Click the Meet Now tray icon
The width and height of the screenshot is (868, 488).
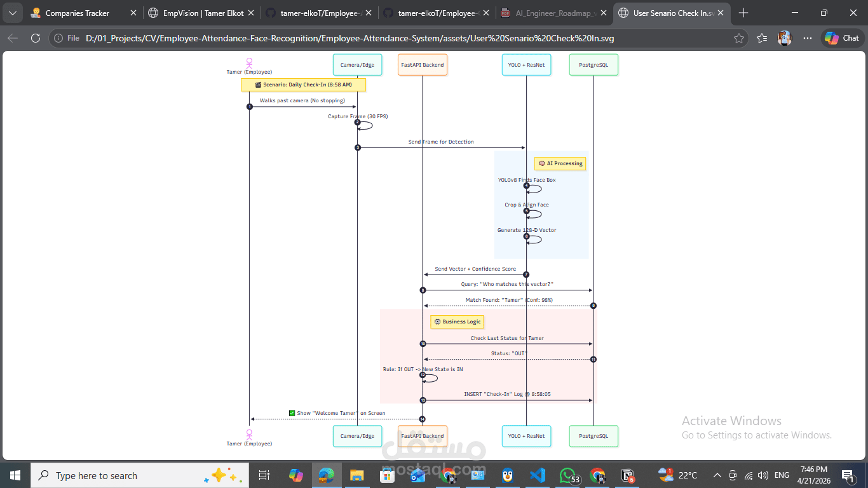[x=733, y=475]
